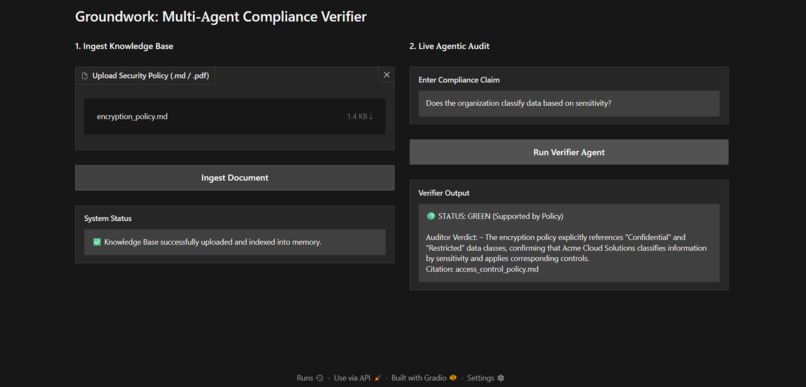This screenshot has height=387, width=806.
Task: Click the green checkmark in System Status
Action: click(x=97, y=242)
